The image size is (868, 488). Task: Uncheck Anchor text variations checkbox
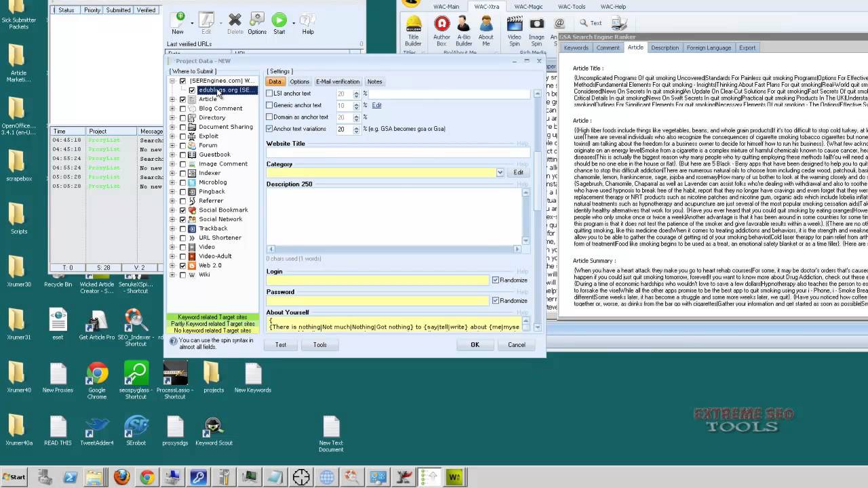coord(270,129)
